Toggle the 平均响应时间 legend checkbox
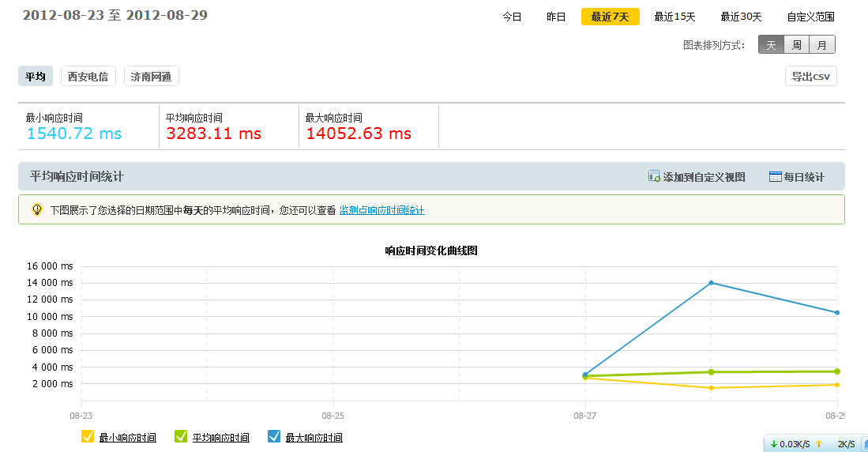This screenshot has height=452, width=868. tap(181, 436)
